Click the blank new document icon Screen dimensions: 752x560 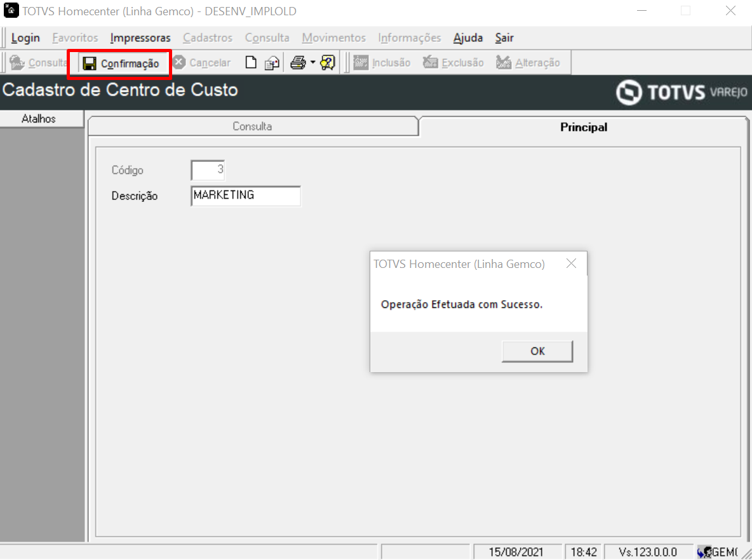pos(251,63)
